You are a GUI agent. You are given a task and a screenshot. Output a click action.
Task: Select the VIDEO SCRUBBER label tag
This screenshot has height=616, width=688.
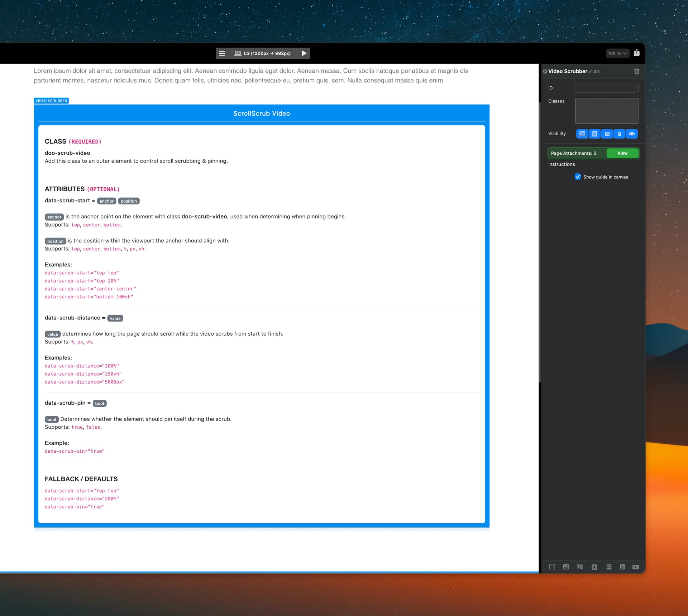coord(51,101)
